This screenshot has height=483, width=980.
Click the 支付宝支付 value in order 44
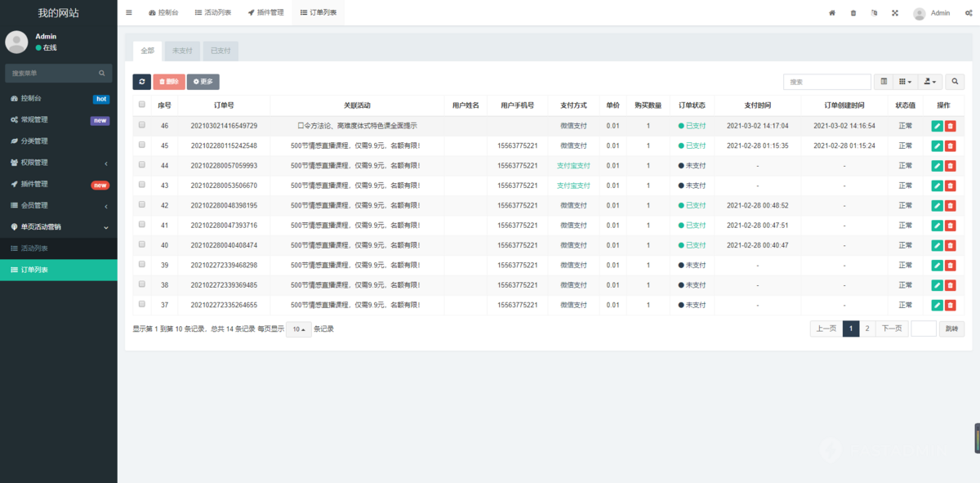click(x=573, y=166)
